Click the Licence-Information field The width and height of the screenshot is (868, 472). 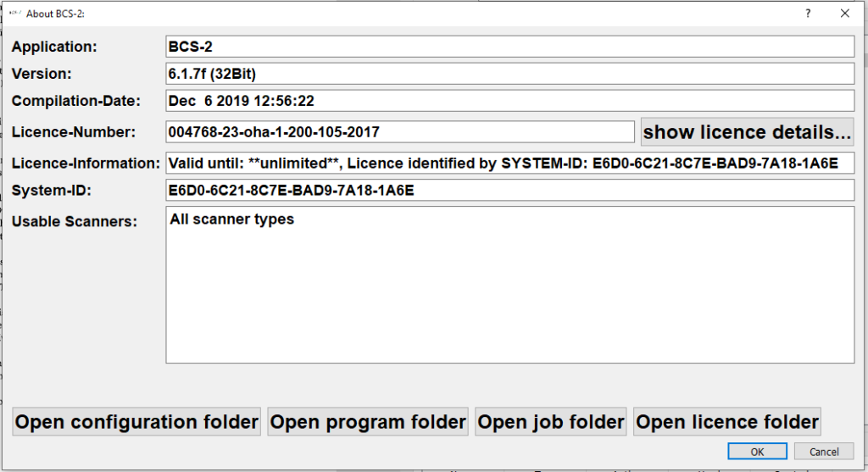[509, 164]
